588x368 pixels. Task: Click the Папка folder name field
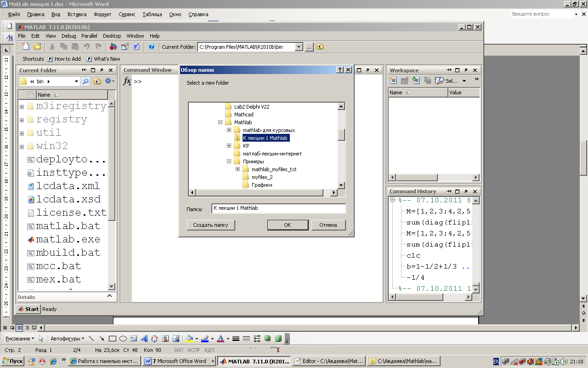tap(278, 208)
